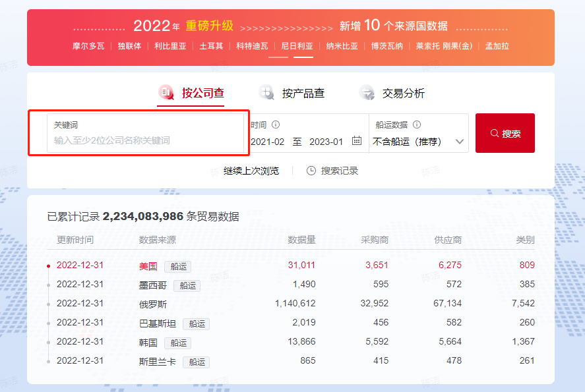The image size is (585, 392).
Task: Click the analysis icon beside 交易分析
Action: coord(366,93)
